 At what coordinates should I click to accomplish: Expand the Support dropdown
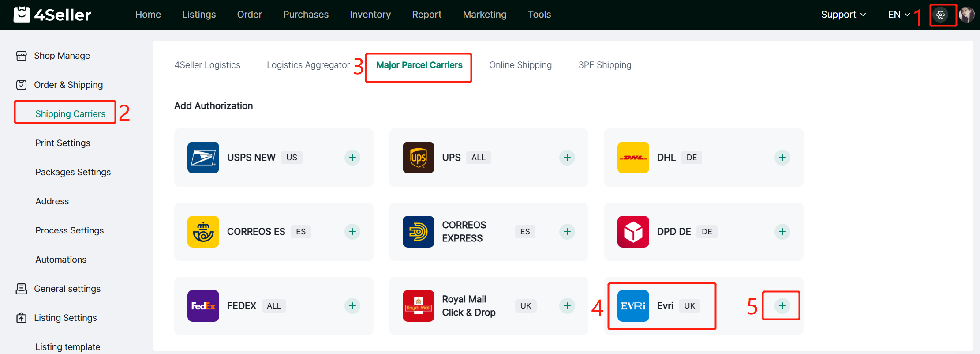843,15
